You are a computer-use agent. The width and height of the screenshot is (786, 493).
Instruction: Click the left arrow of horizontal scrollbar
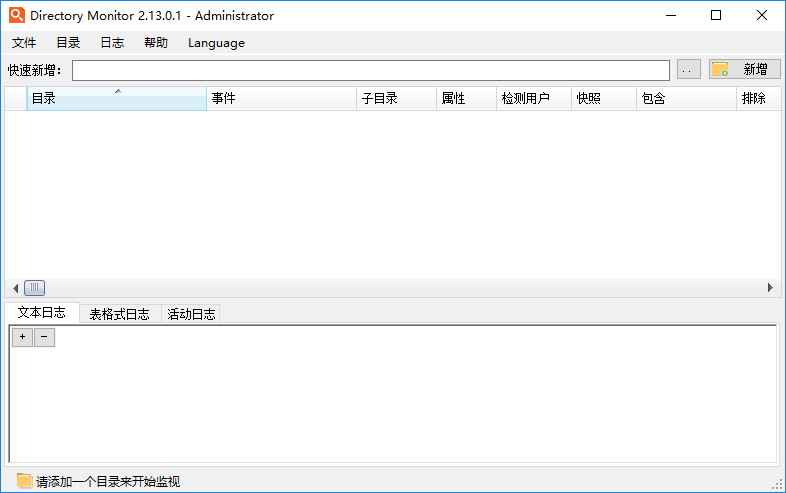coord(14,288)
